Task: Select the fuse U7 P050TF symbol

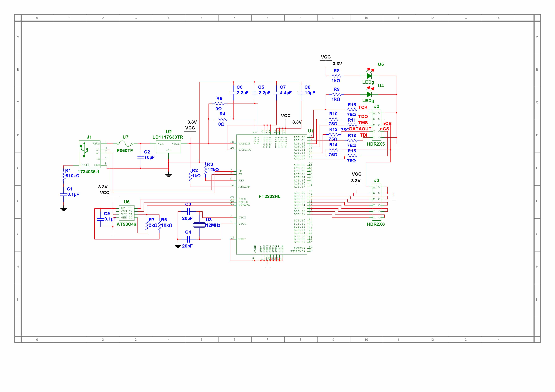Action: pos(125,144)
